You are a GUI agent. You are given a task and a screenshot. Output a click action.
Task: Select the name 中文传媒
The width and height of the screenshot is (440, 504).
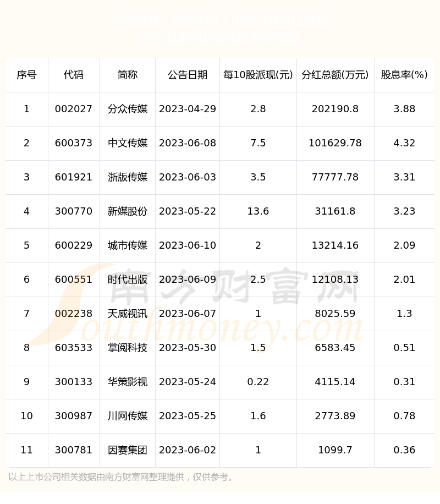pyautogui.click(x=128, y=143)
